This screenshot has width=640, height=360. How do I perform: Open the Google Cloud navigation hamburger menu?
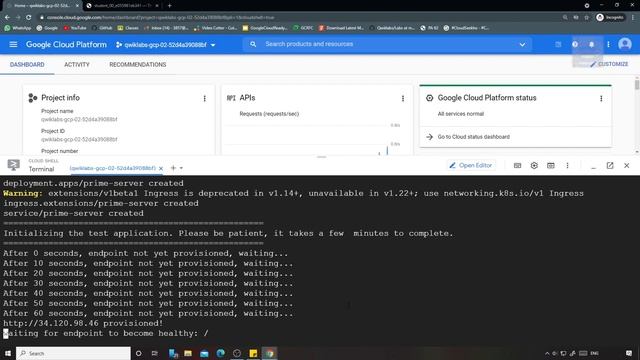13,44
